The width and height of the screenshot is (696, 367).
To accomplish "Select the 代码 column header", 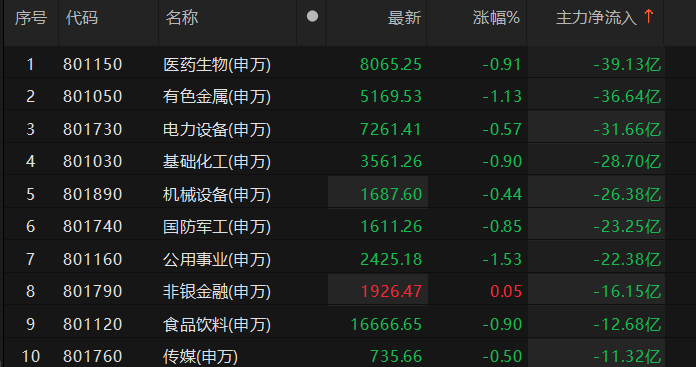I will coord(82,18).
